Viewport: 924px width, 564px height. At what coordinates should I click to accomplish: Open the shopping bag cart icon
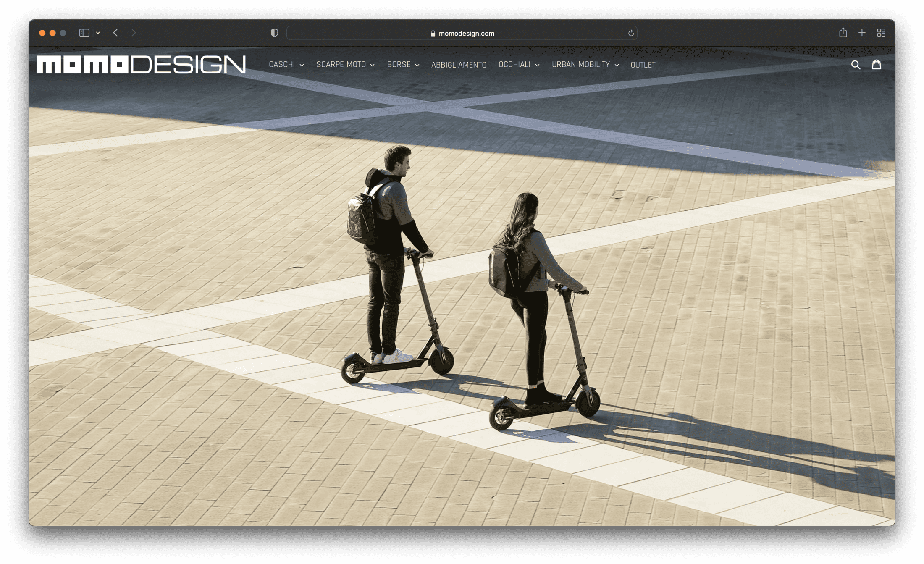tap(877, 65)
